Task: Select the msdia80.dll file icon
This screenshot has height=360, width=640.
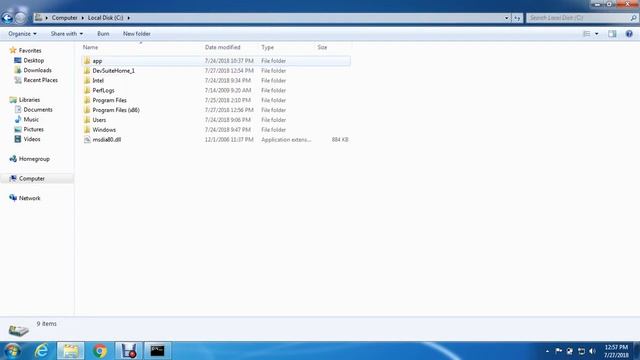Action: point(87,140)
